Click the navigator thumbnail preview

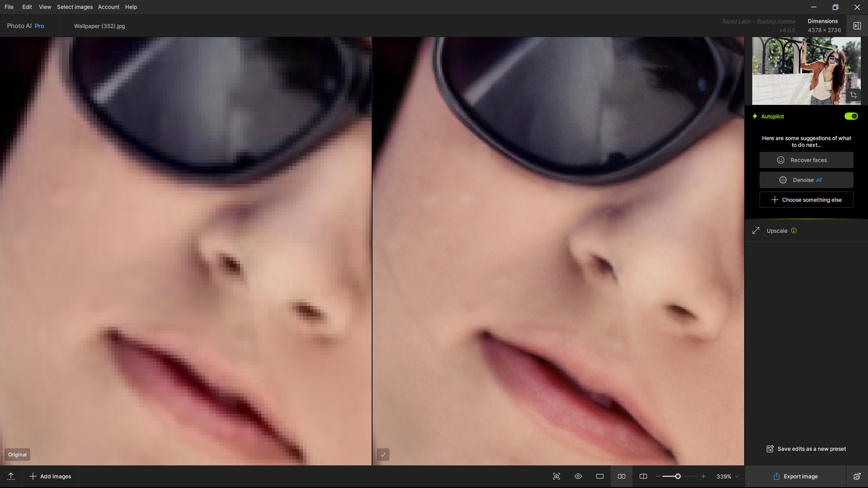[x=796, y=71]
